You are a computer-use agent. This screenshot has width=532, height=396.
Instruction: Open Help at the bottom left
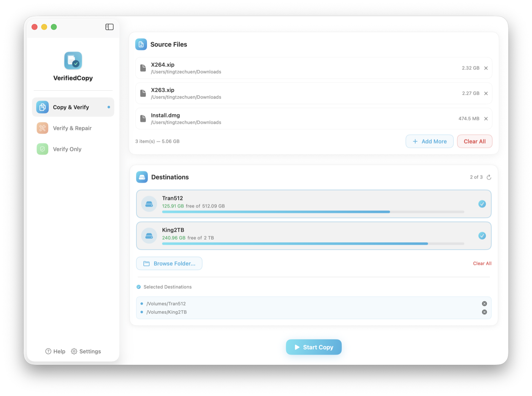click(x=55, y=351)
